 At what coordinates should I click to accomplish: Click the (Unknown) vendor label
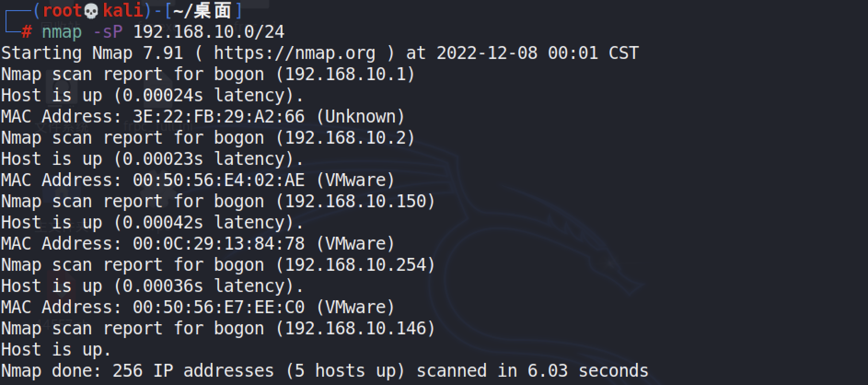360,117
